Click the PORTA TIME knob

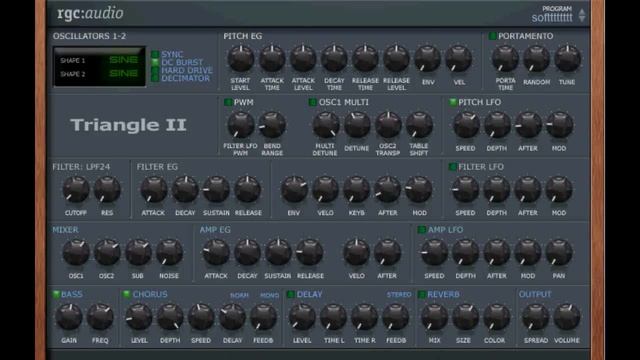pos(505,59)
